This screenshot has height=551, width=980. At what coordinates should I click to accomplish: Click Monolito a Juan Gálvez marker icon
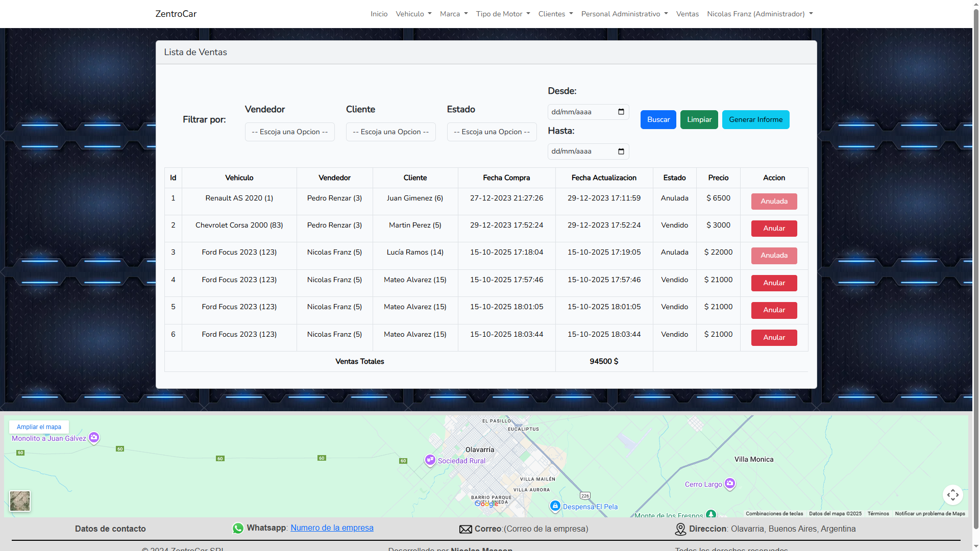tap(94, 437)
